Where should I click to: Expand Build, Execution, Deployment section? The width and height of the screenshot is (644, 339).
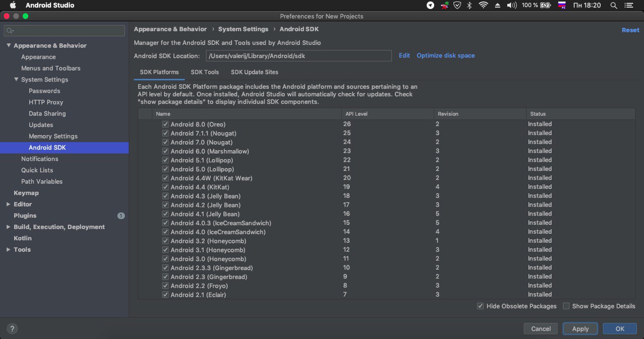8,227
